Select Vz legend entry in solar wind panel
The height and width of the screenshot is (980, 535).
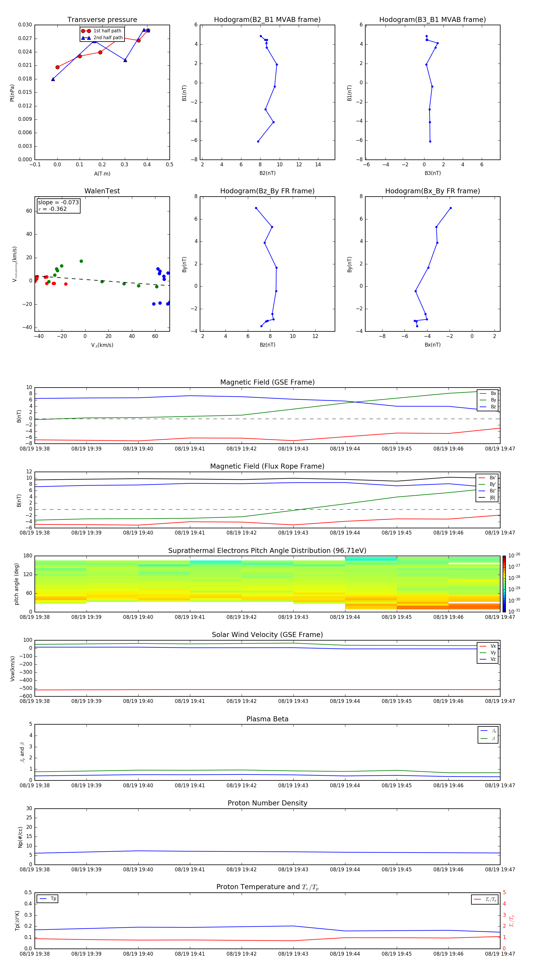(x=488, y=659)
